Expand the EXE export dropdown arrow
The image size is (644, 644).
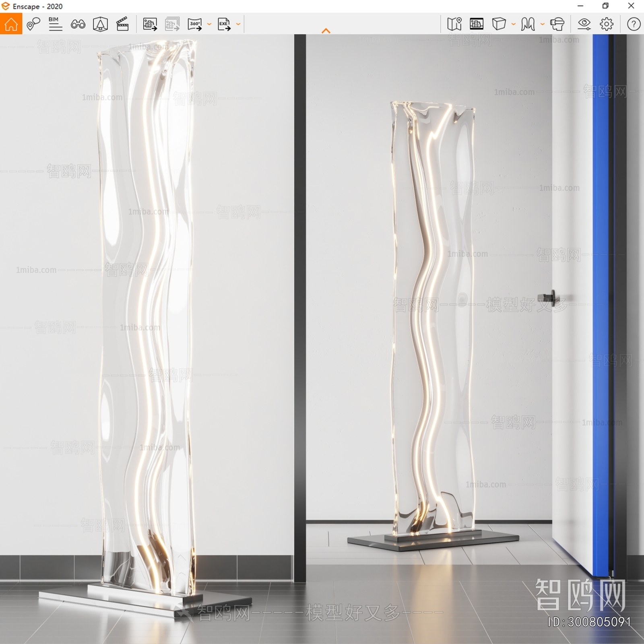[238, 24]
